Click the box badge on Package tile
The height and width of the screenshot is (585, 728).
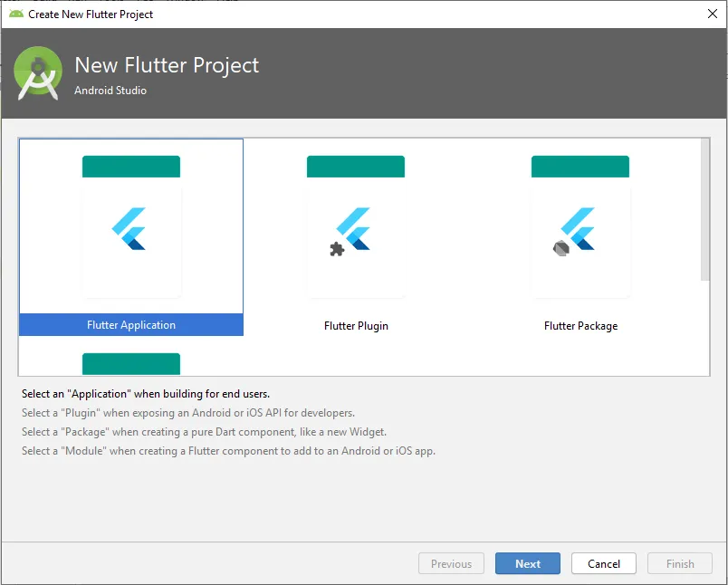click(x=560, y=249)
